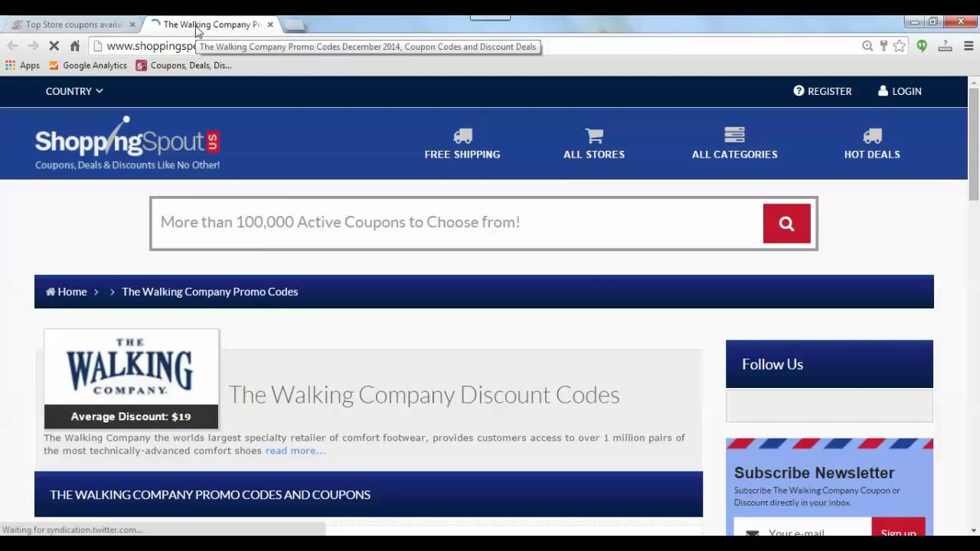Screen dimensions: 980x551
Task: Expand the COUNTRY dropdown
Action: 74,91
